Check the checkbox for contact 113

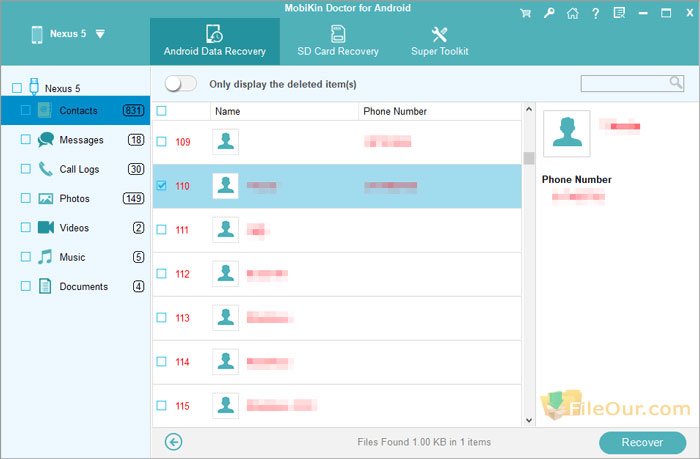(161, 317)
